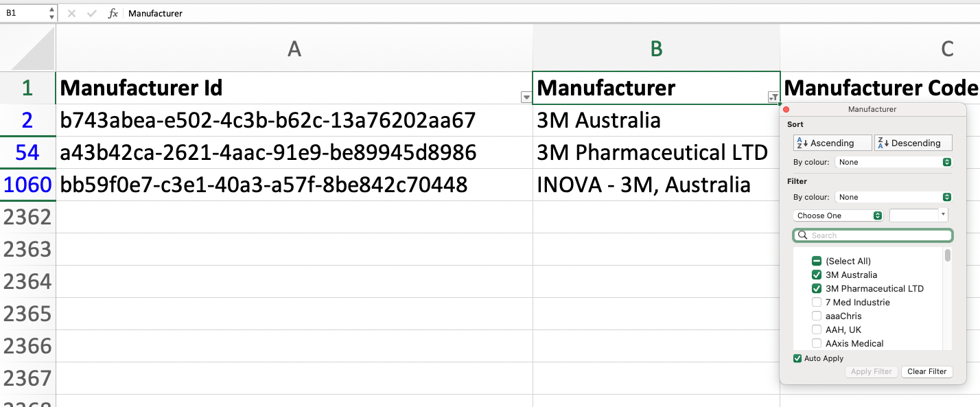Open the Name Box dropdown stepper
This screenshot has height=407, width=980.
[x=52, y=13]
